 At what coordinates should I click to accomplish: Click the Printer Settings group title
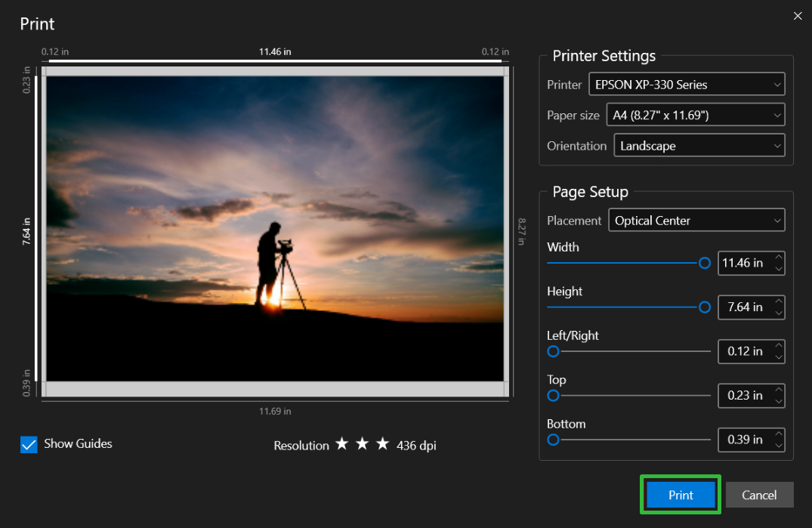604,56
